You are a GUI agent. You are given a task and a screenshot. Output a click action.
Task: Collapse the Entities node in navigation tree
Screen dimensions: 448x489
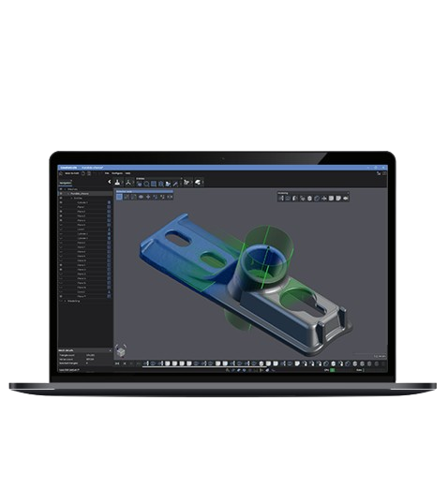point(71,198)
